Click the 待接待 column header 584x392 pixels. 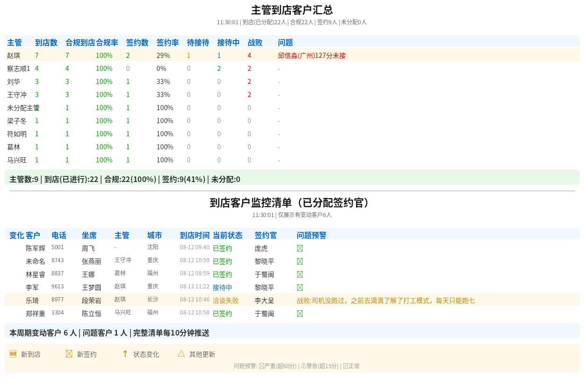[198, 42]
